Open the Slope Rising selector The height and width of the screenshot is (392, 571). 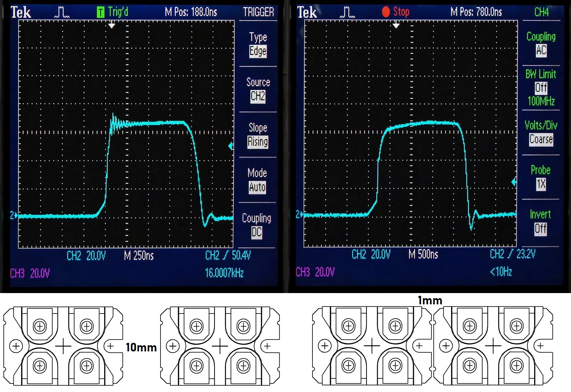258,135
